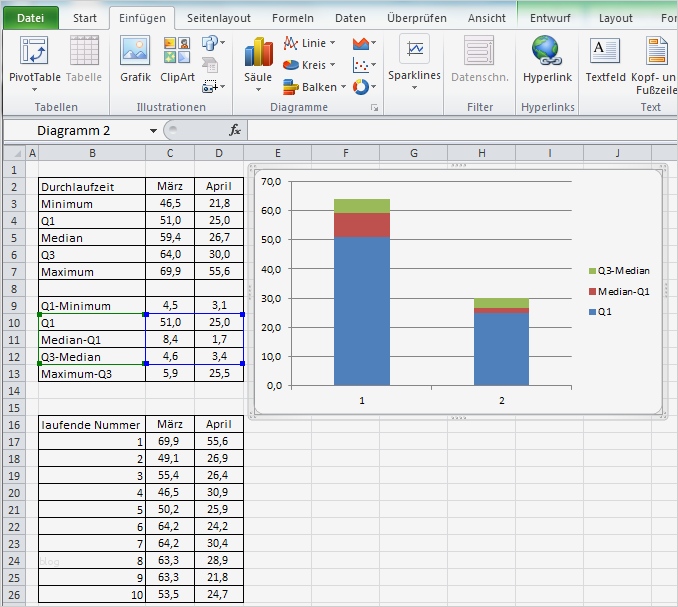This screenshot has width=678, height=607.
Task: Click the Säule column chart icon
Action: [258, 52]
